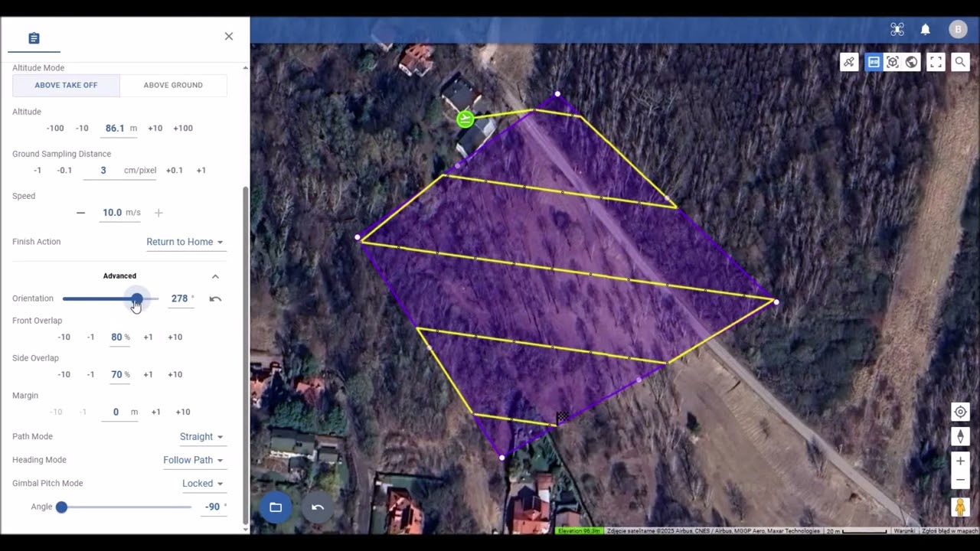This screenshot has height=551, width=980.
Task: Reset the Orientation value with undo arrow
Action: pyautogui.click(x=215, y=298)
